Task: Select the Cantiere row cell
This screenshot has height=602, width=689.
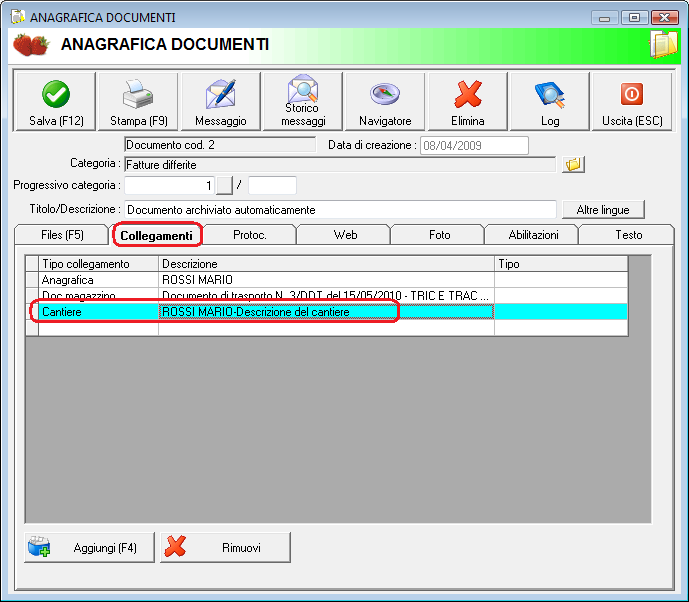Action: (98, 312)
